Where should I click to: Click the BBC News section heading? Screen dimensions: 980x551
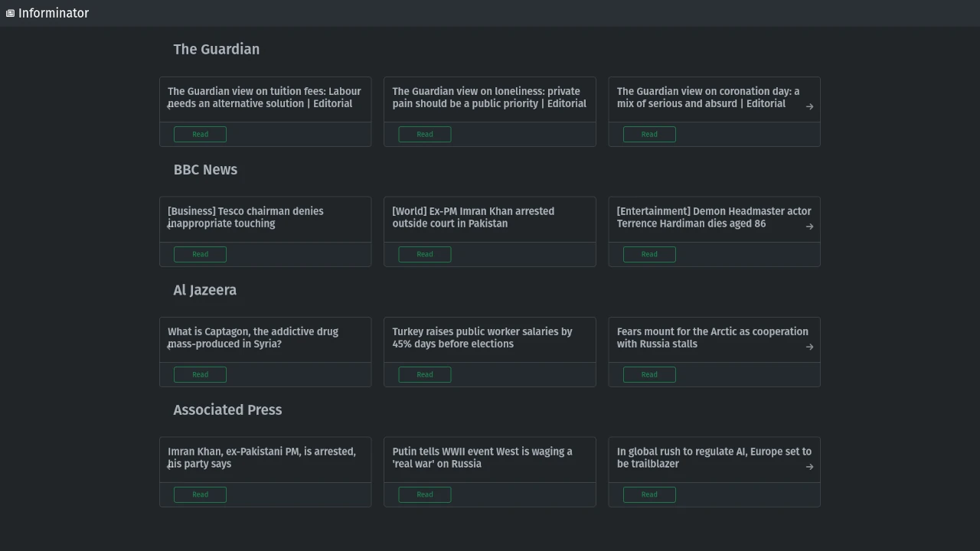point(205,169)
